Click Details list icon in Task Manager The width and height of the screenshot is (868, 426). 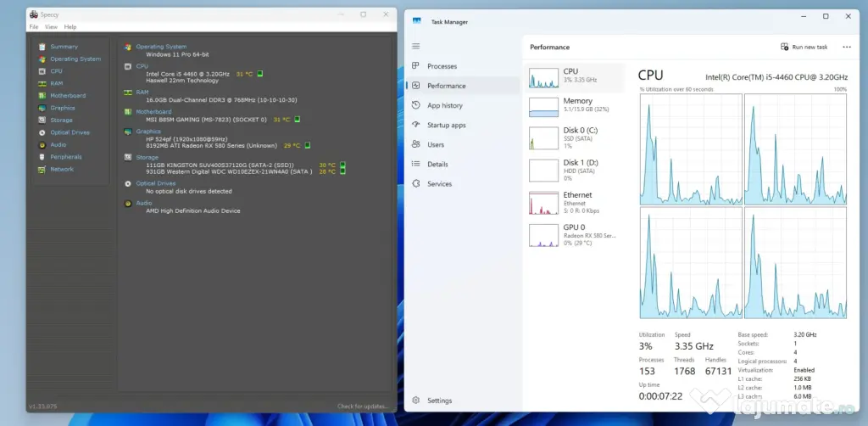pyautogui.click(x=415, y=164)
